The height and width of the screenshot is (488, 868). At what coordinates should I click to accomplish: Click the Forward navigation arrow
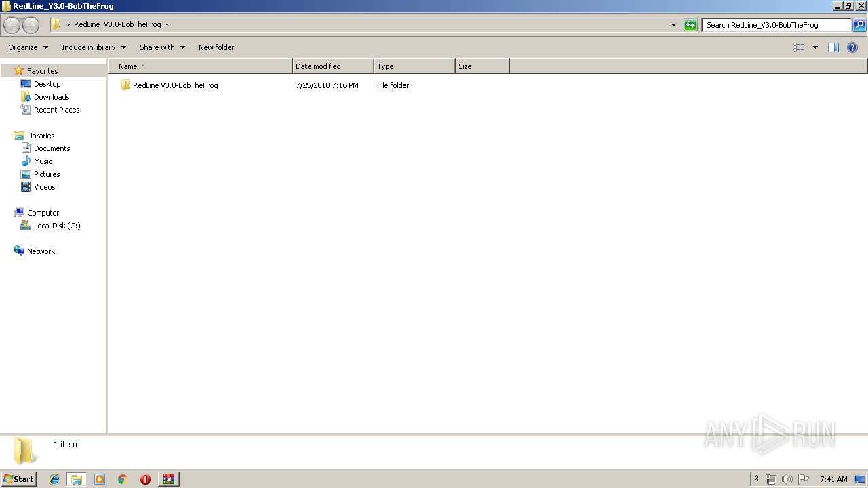[x=31, y=25]
